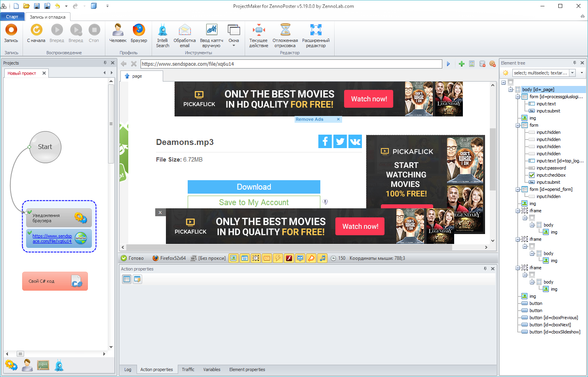The height and width of the screenshot is (377, 588).
Task: Open Расширенный редактор
Action: point(316,36)
